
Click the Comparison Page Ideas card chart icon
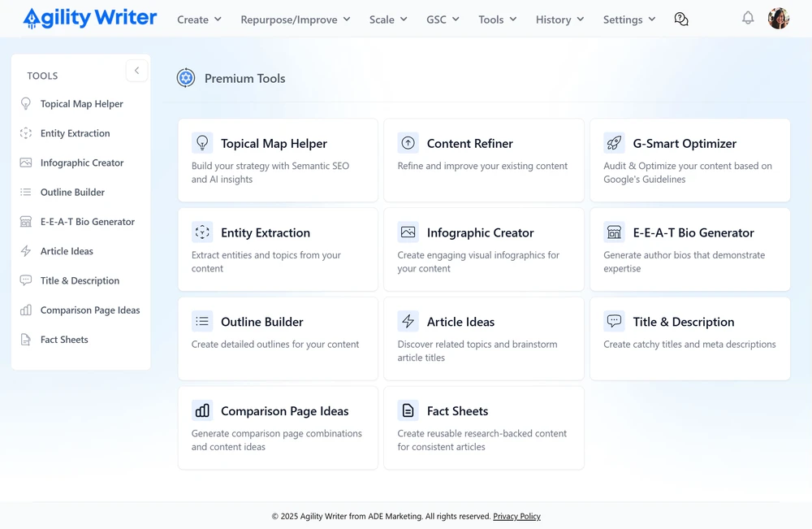[202, 410]
